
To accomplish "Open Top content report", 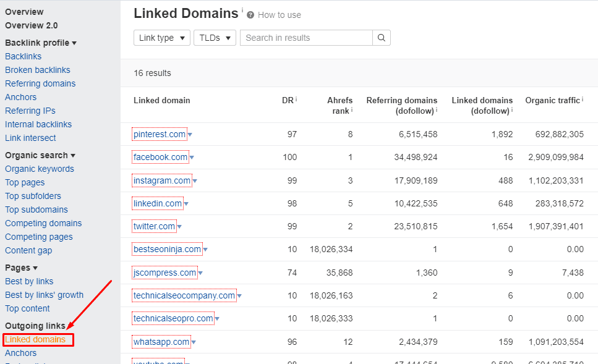I will coord(27,309).
